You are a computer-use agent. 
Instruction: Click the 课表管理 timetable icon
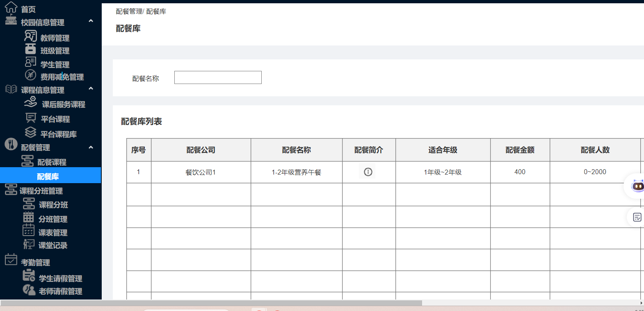point(29,230)
